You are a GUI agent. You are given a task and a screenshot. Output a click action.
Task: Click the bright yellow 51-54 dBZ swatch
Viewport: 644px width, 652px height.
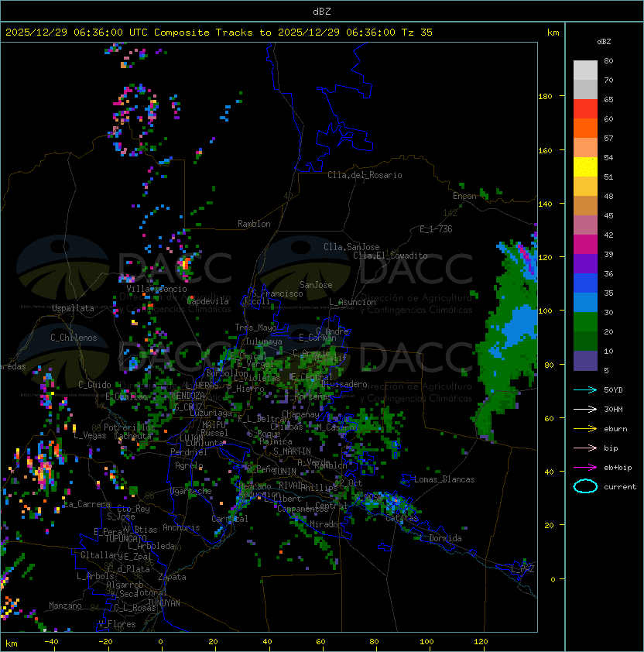point(585,166)
